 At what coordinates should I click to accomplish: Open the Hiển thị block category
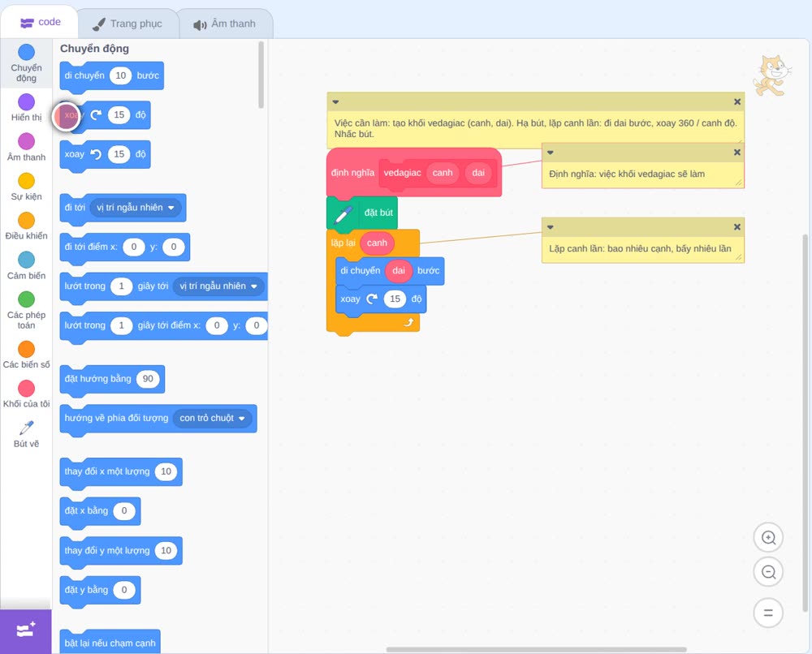(27, 108)
